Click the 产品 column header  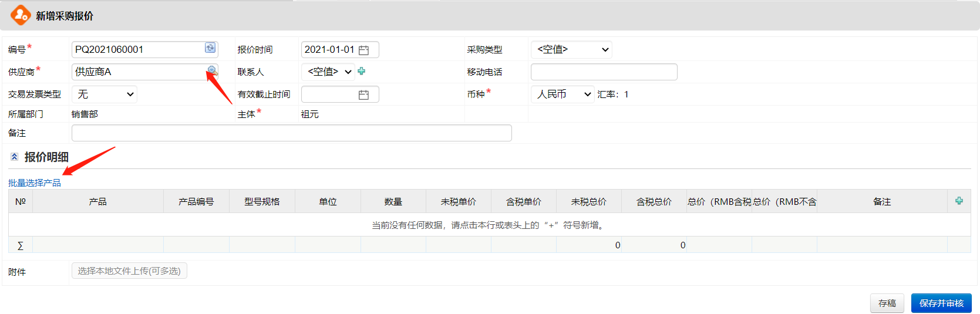coord(98,201)
